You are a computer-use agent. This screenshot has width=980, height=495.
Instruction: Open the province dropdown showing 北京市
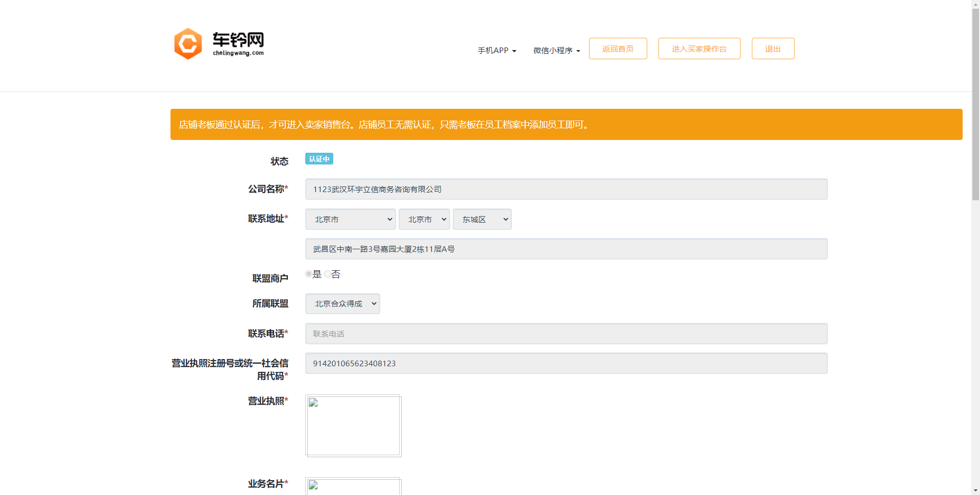[350, 219]
